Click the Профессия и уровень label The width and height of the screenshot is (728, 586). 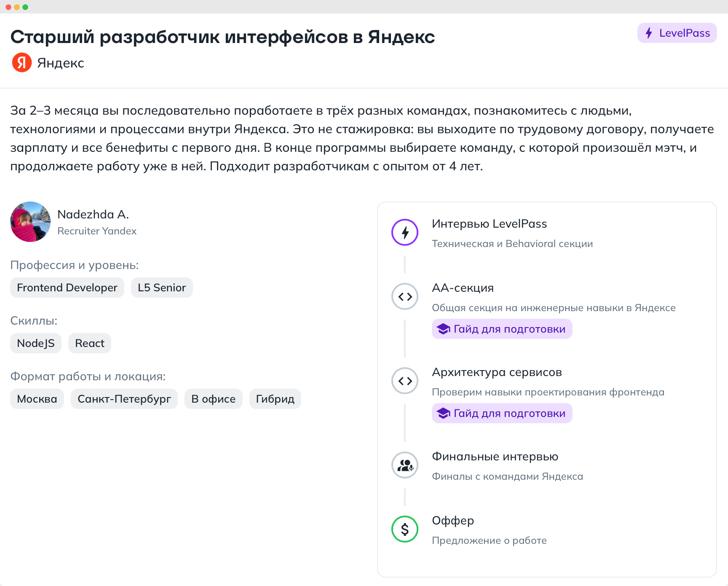pos(75,265)
